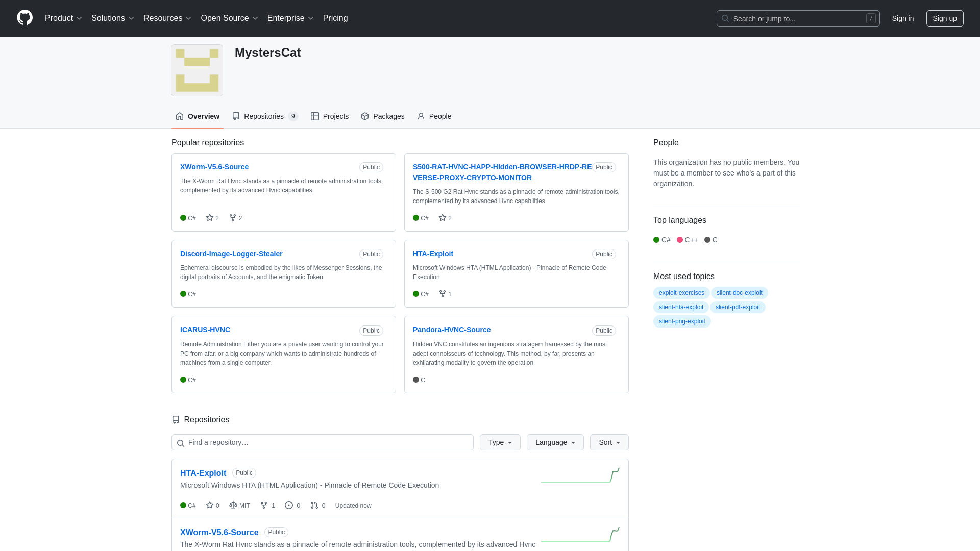The image size is (980, 551).
Task: Click the repository search magnifier icon
Action: [180, 443]
